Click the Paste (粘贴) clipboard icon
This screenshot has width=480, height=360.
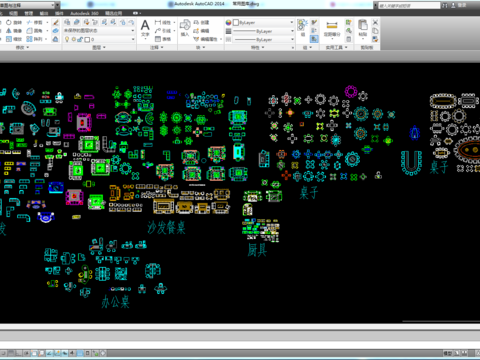coord(363,27)
